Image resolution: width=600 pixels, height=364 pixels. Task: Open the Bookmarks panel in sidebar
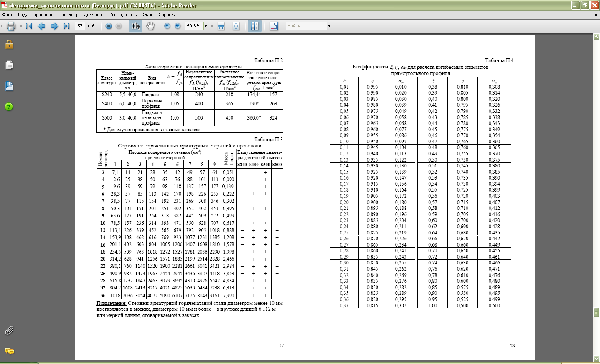[x=9, y=86]
